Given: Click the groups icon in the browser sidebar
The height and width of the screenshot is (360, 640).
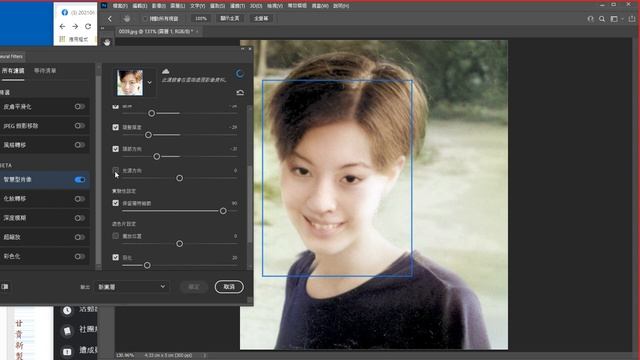Looking at the screenshot, I should click(x=67, y=330).
